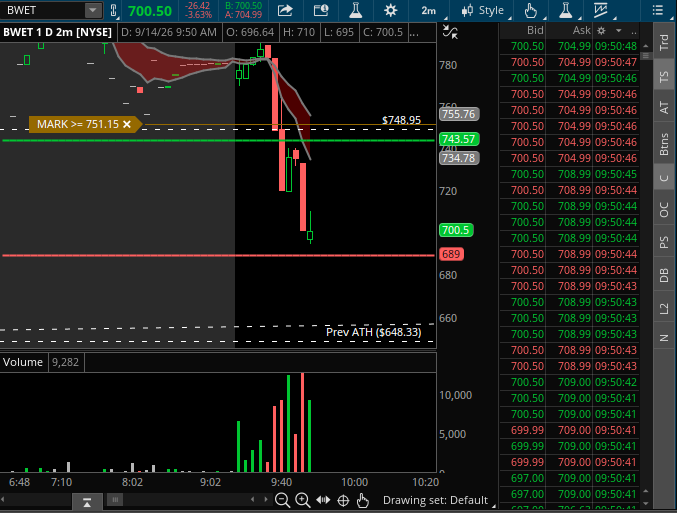Viewport: 677px width, 513px height.
Task: Click the symbol link clip icon
Action: click(114, 10)
